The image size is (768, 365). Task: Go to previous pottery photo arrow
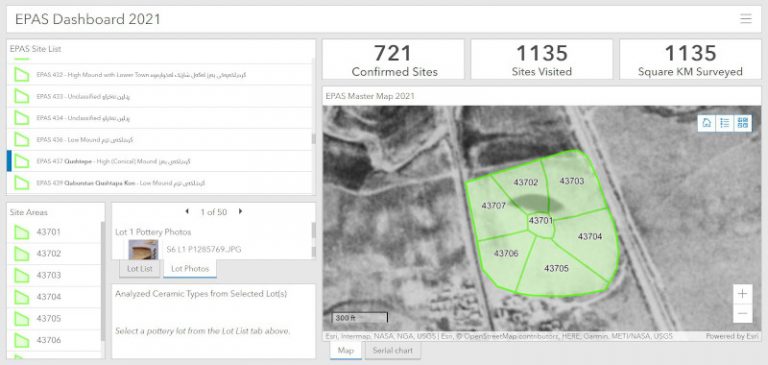coord(187,212)
